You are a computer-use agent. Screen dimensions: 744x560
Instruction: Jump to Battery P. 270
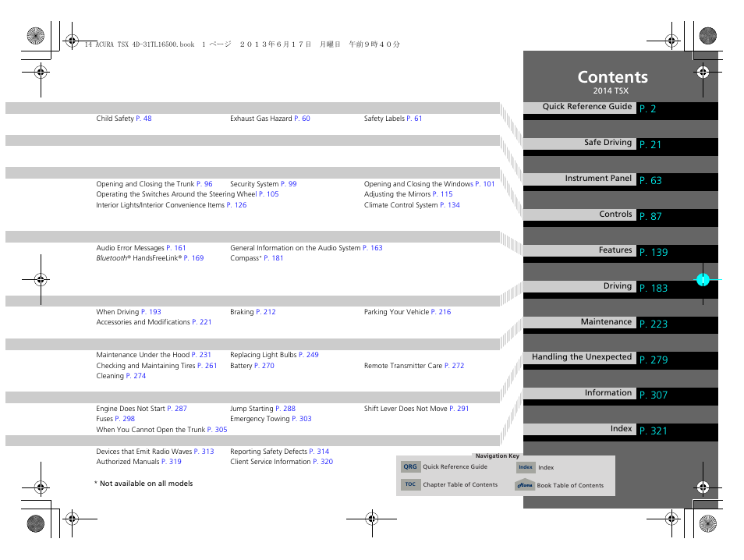(252, 366)
